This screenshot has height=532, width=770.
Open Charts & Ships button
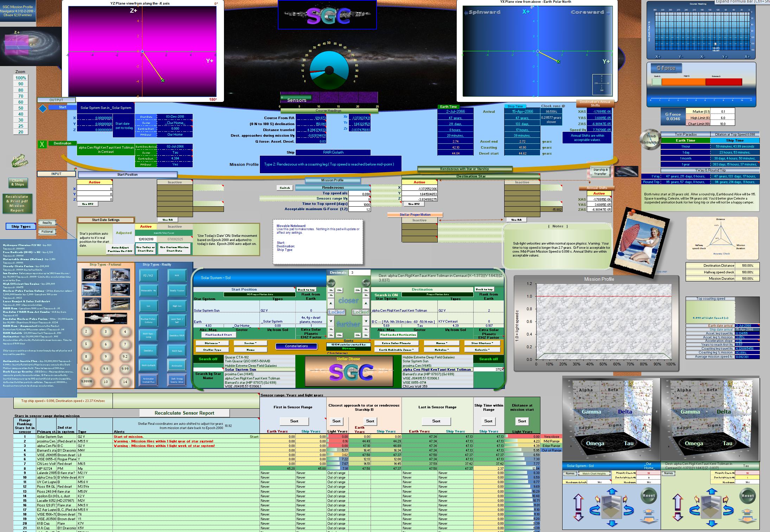coord(18,182)
